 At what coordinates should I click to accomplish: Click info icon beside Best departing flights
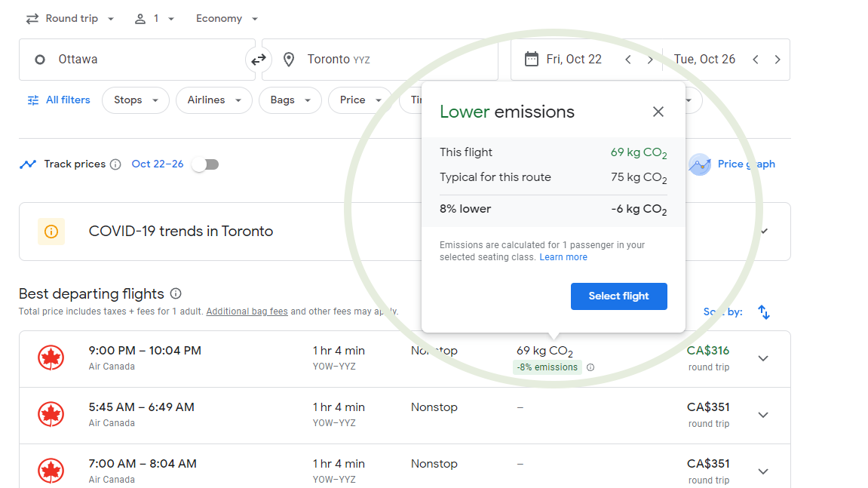coord(176,293)
